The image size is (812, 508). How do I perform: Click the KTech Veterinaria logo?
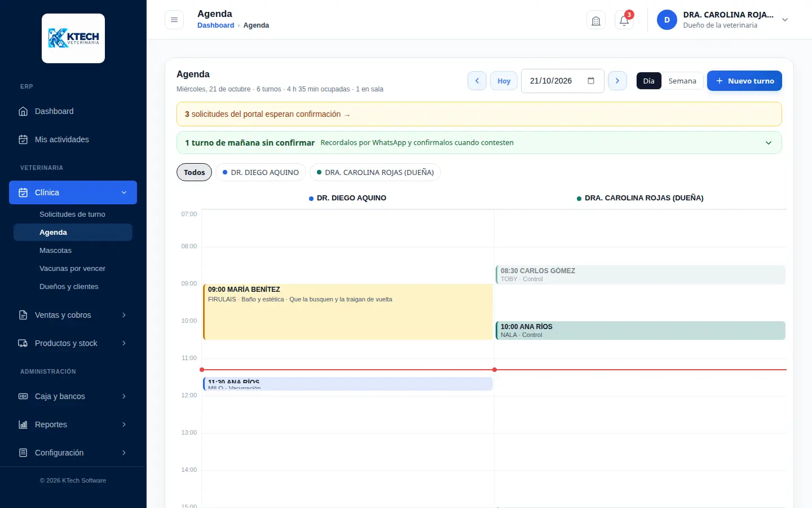[73, 38]
